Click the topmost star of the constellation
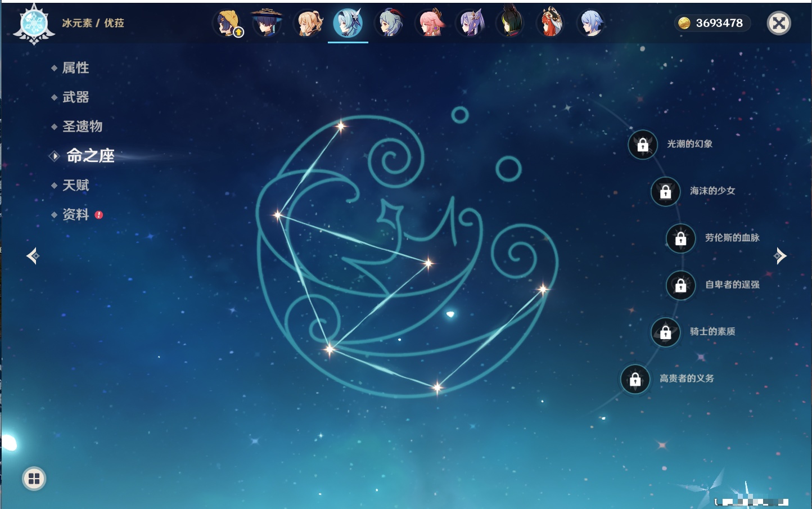 coord(340,126)
